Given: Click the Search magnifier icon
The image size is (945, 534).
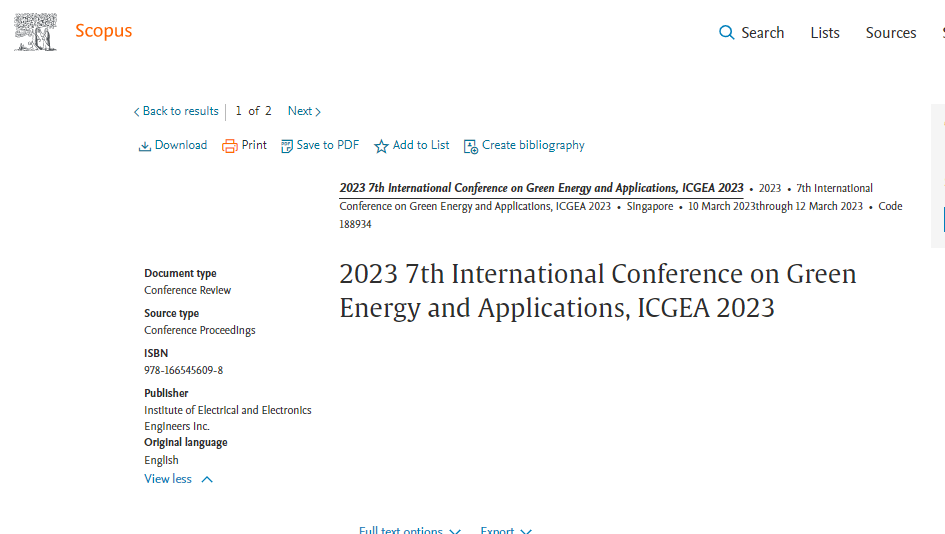Looking at the screenshot, I should (x=727, y=33).
